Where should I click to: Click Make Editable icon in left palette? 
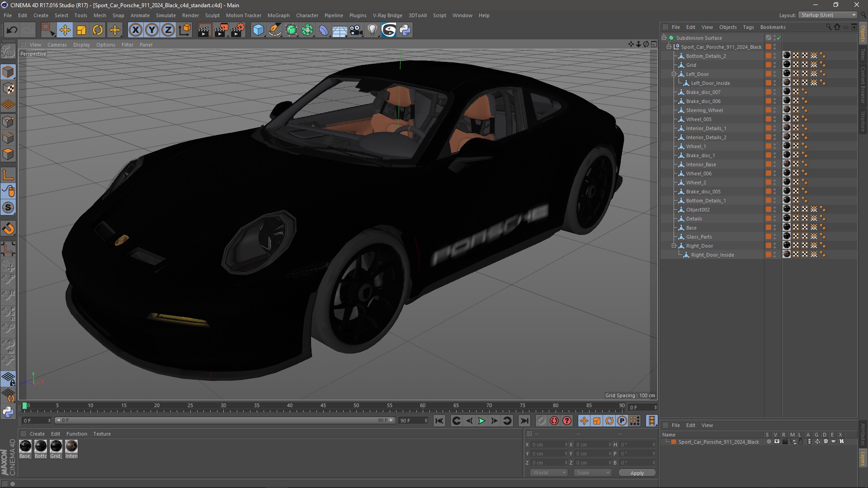(8, 52)
